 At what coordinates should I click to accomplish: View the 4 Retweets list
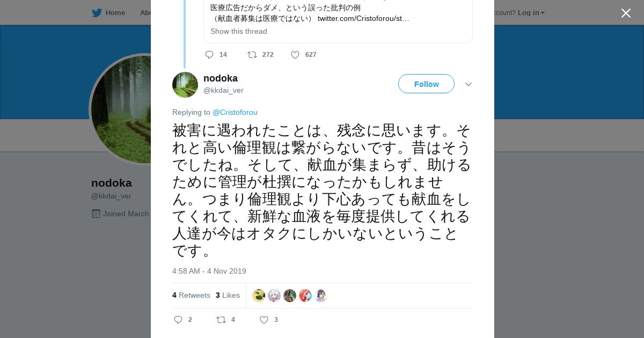[x=191, y=295]
